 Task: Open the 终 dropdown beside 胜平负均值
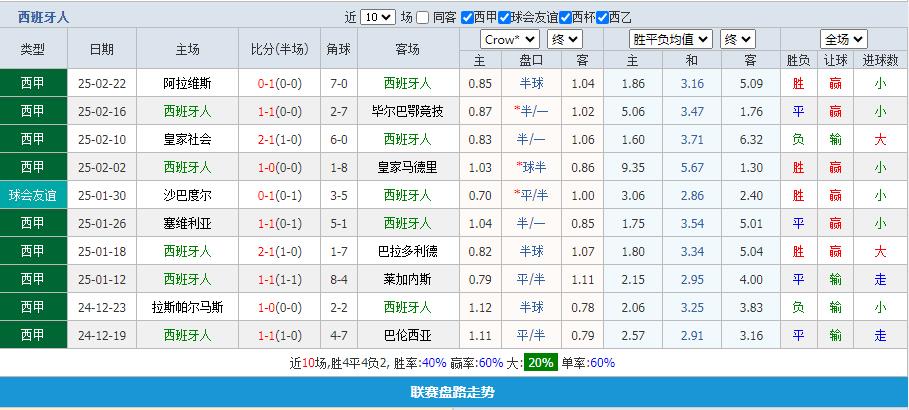point(738,39)
